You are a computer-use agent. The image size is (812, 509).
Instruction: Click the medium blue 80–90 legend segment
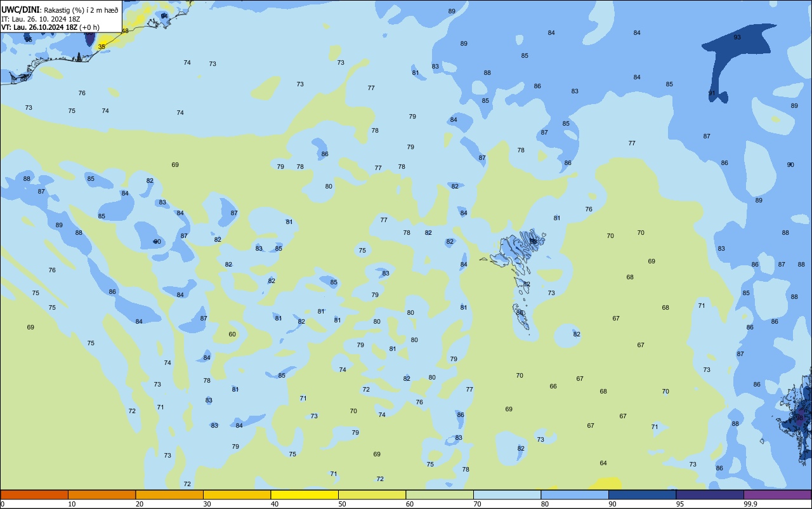575,494
